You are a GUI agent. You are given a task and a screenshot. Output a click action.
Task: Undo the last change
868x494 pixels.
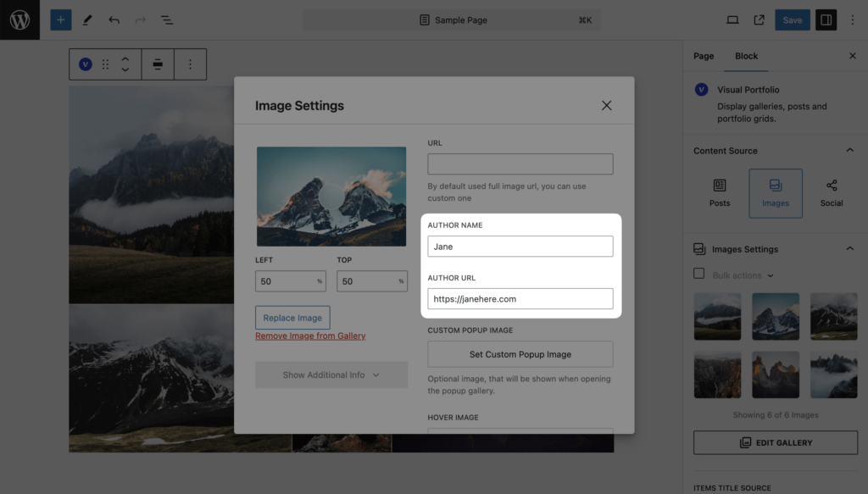114,20
